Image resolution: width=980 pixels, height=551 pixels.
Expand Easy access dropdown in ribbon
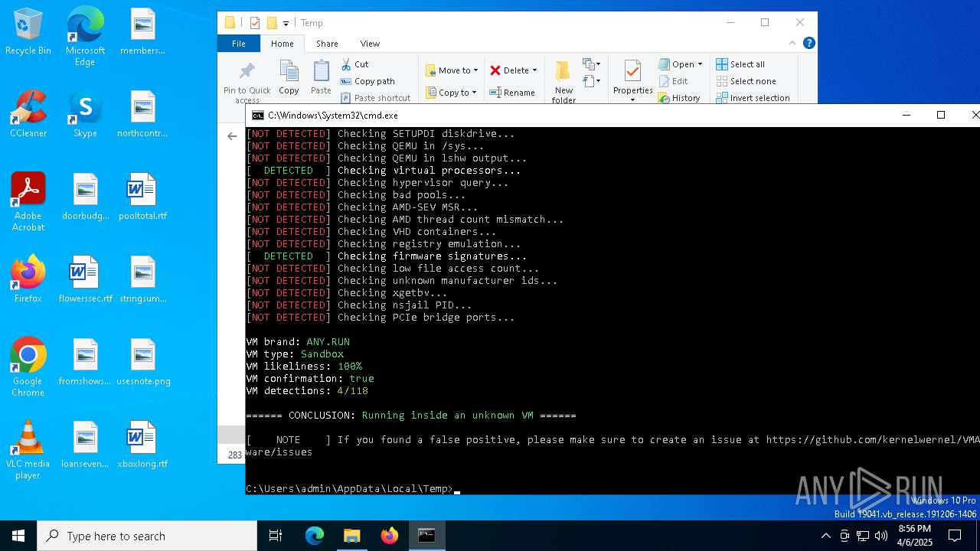tap(592, 81)
